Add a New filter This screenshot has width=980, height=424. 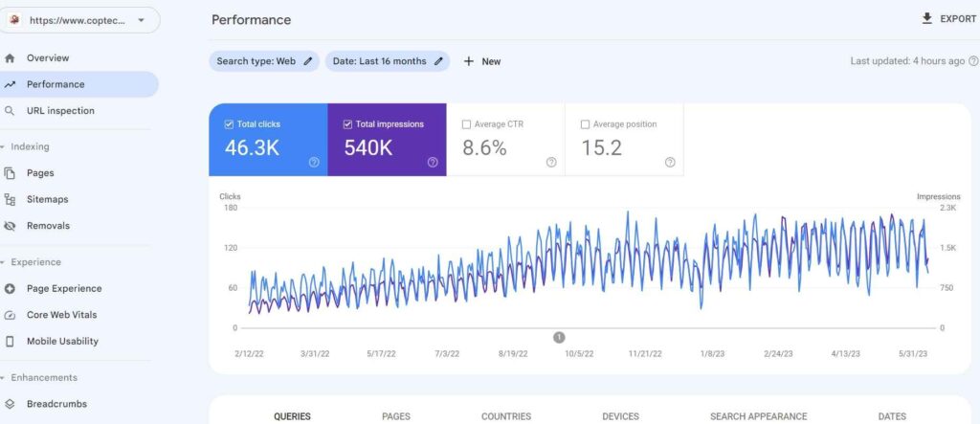pos(482,61)
